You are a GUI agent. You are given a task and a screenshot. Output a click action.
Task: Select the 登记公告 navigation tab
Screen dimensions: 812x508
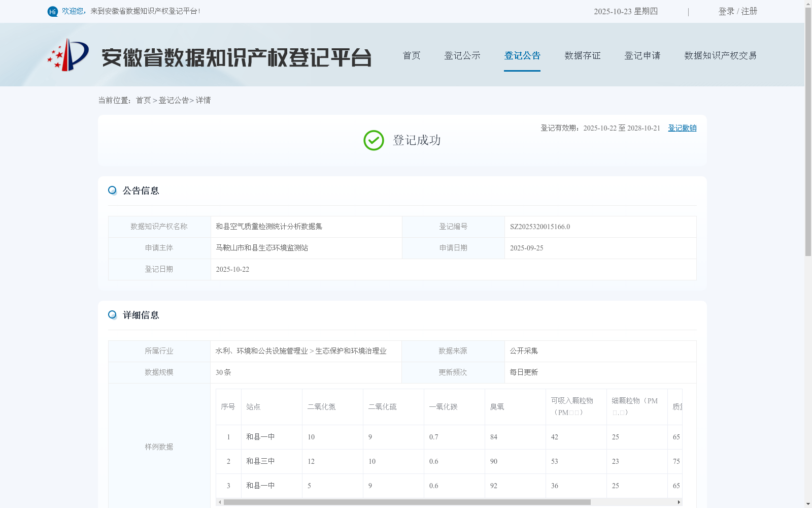tap(522, 55)
